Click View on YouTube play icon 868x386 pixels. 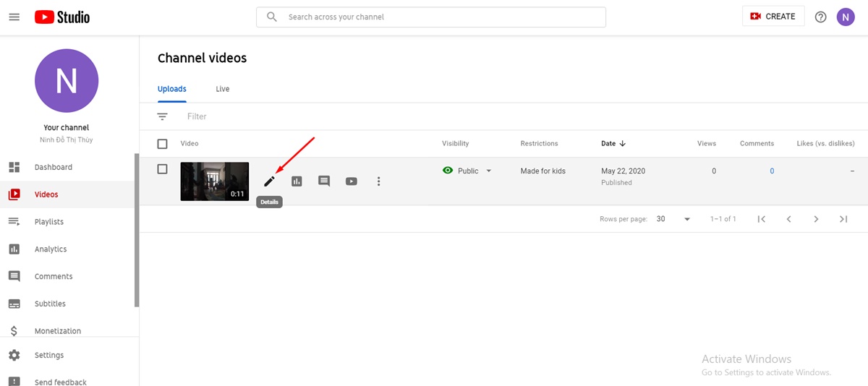point(352,181)
